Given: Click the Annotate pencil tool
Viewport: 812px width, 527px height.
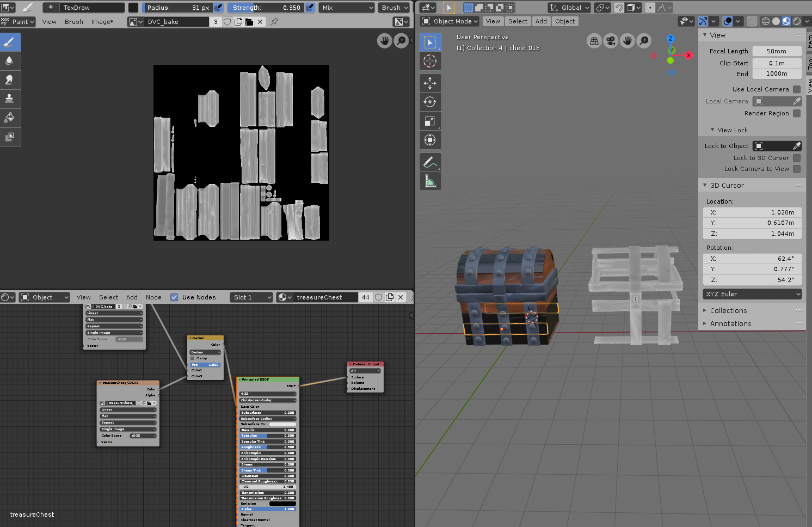Looking at the screenshot, I should pyautogui.click(x=430, y=162).
